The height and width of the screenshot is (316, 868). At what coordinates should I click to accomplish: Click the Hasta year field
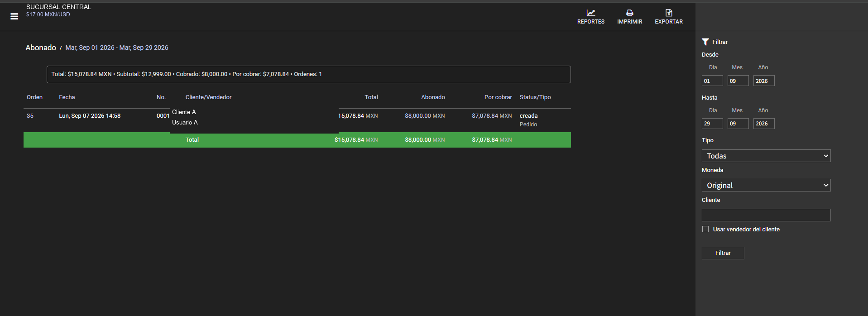click(x=764, y=124)
